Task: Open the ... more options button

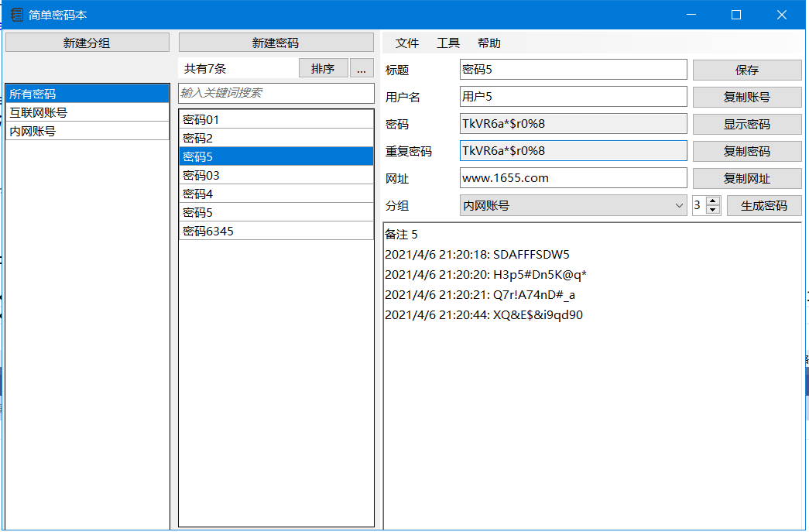Action: (x=361, y=68)
